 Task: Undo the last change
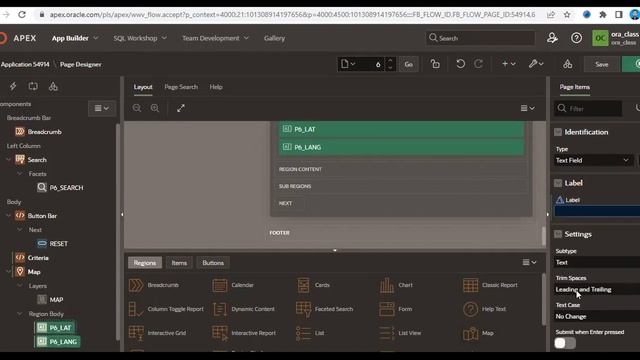click(x=460, y=64)
